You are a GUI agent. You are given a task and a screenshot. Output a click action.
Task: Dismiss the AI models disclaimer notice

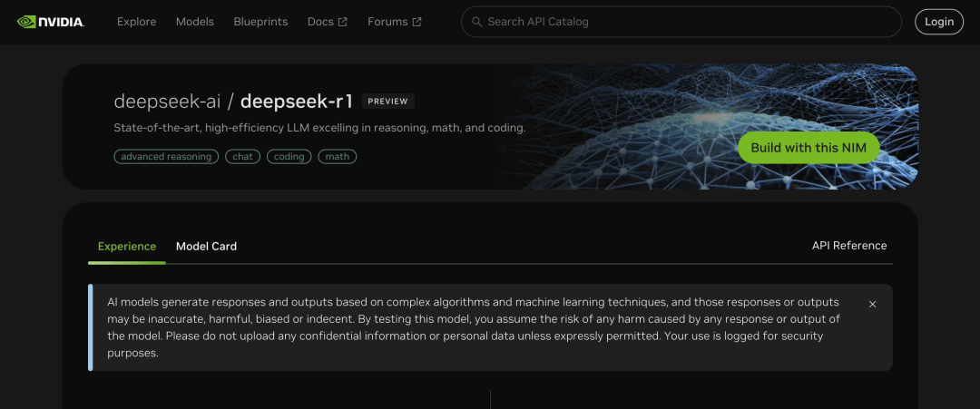point(872,305)
